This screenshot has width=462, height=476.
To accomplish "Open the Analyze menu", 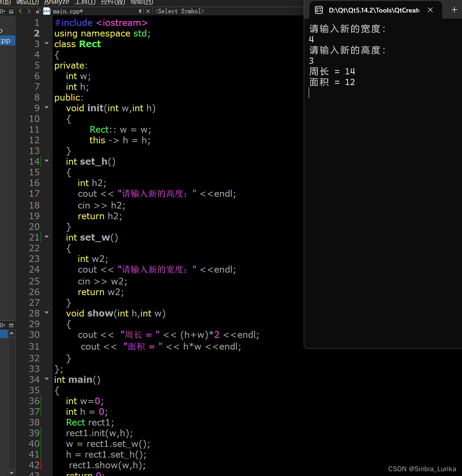I will point(57,2).
